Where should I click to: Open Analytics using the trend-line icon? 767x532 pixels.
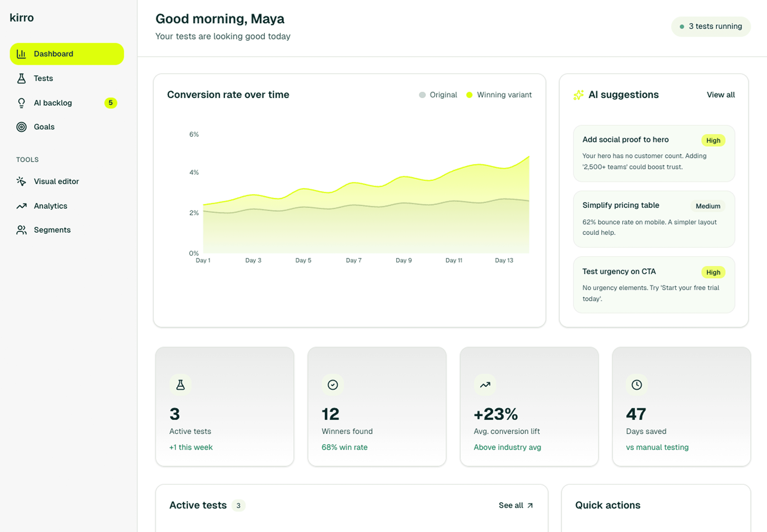coord(21,206)
